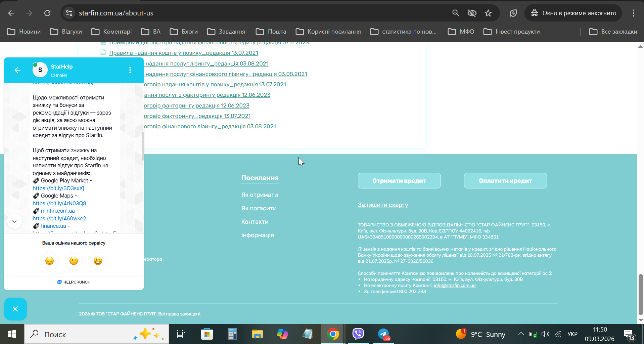Screen dimensions: 644x344
Task: Open Calculator from the taskbar
Action: pyautogui.click(x=232, y=334)
